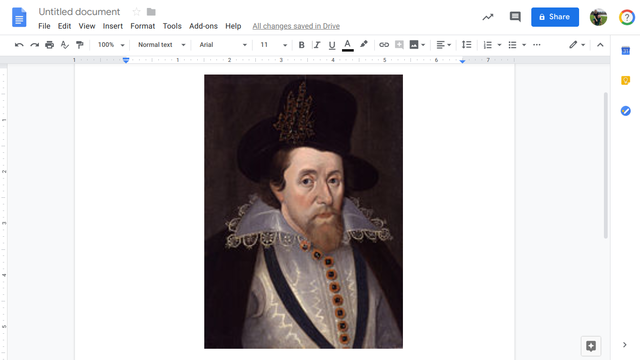Open the Format menu

[x=142, y=26]
